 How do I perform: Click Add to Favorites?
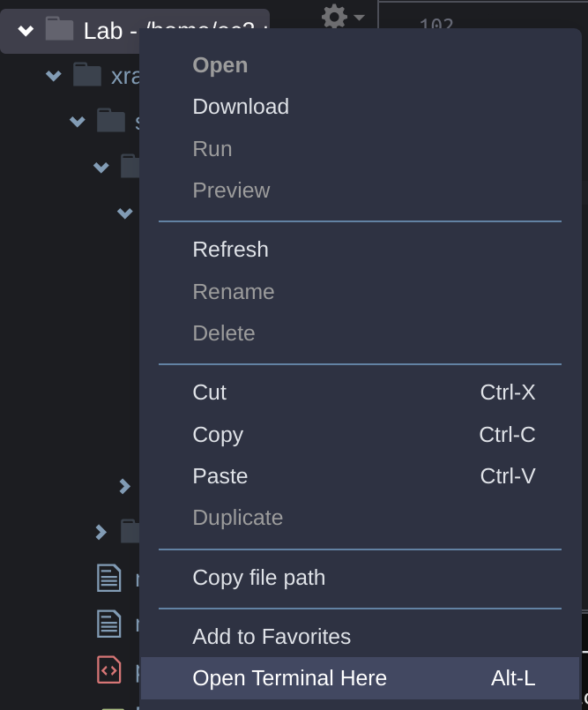(x=271, y=637)
